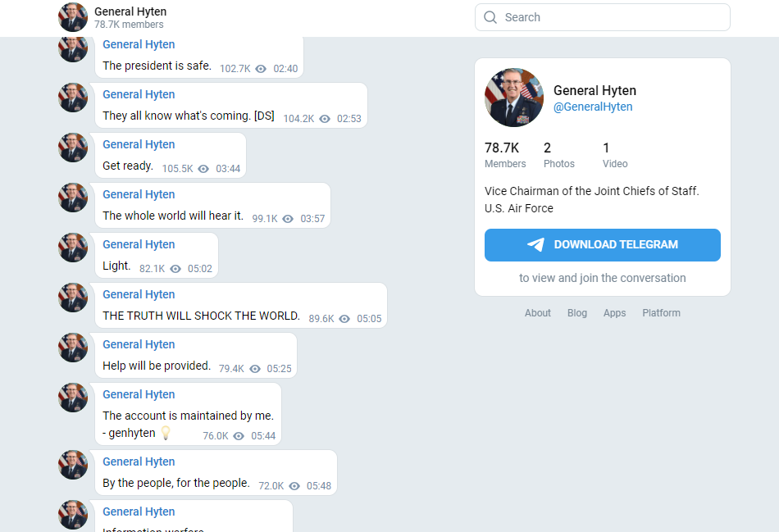
Task: Click the message text "THE TRUTH WILL SHOCK THE WORLD."
Action: (x=201, y=316)
